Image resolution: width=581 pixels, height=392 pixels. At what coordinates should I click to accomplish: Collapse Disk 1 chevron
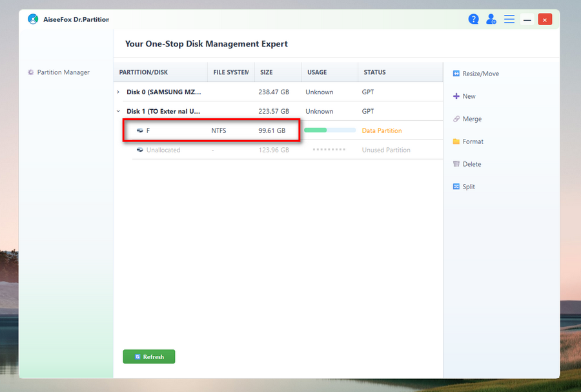[118, 111]
